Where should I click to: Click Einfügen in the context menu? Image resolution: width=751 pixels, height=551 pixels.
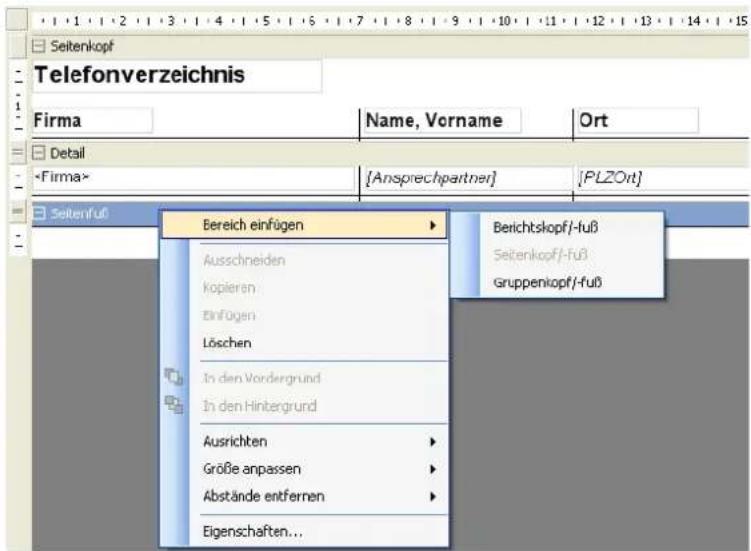pyautogui.click(x=229, y=315)
